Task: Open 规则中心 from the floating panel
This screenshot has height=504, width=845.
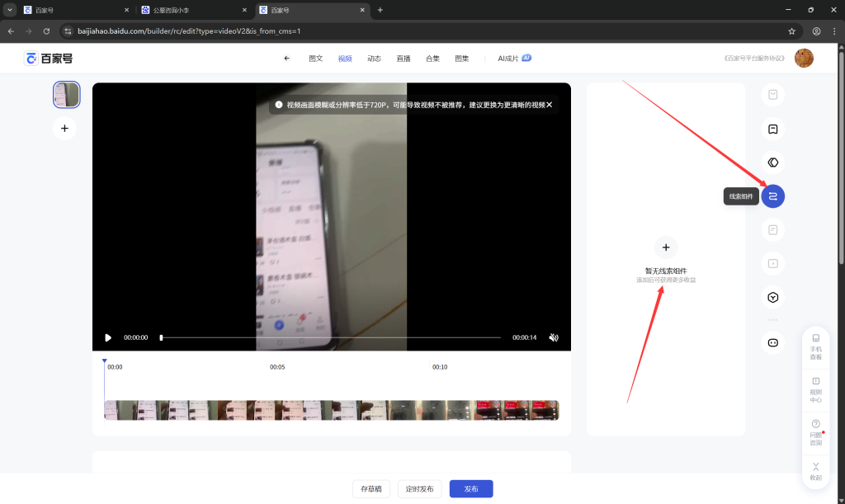Action: pyautogui.click(x=815, y=389)
